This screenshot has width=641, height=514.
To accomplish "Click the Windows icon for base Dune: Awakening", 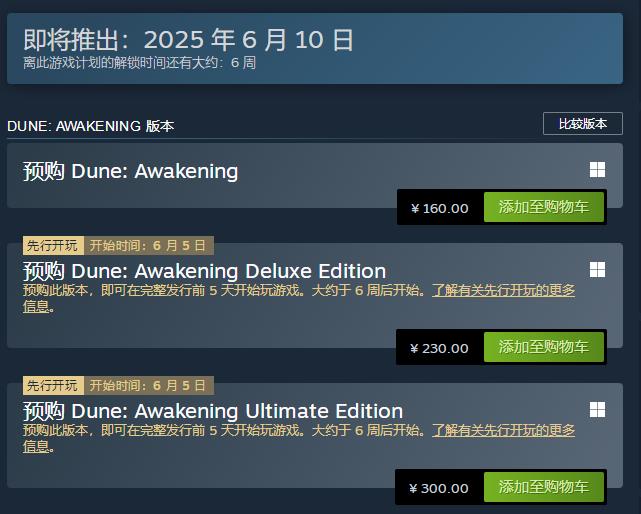I will click(x=597, y=170).
